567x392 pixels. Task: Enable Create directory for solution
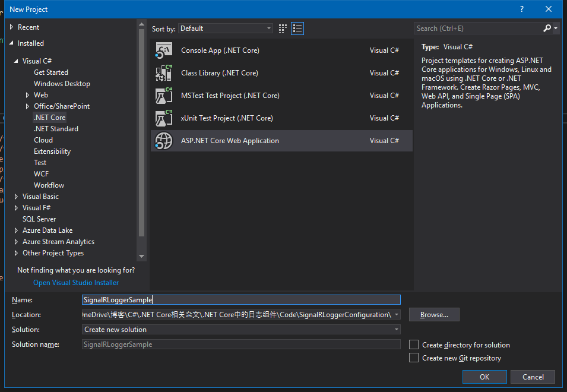coord(414,344)
